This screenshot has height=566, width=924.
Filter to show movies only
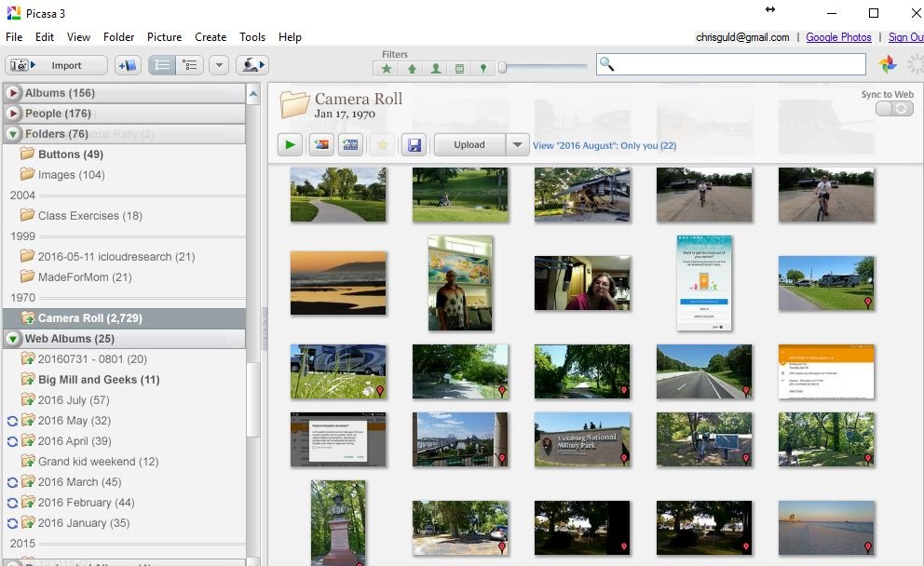coord(459,69)
